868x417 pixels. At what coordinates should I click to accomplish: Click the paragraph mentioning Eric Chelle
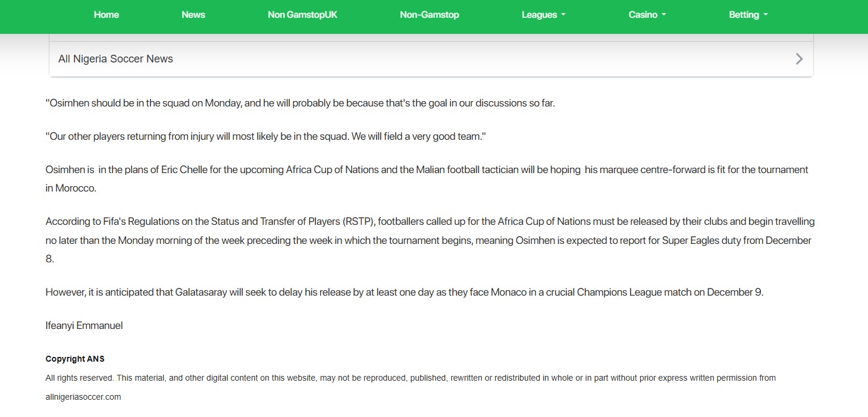tap(426, 170)
